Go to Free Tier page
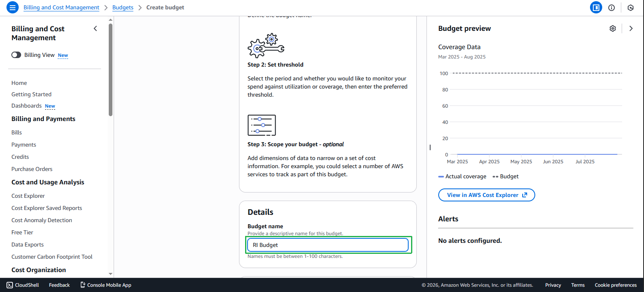The image size is (644, 292). click(x=22, y=232)
